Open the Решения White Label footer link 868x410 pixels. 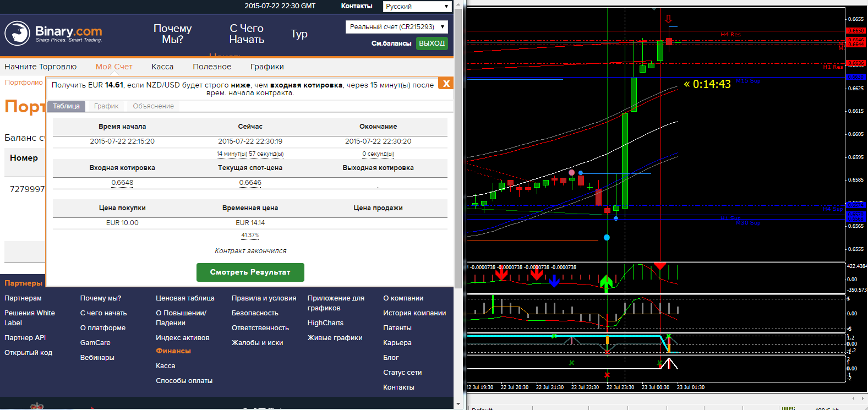(30, 318)
